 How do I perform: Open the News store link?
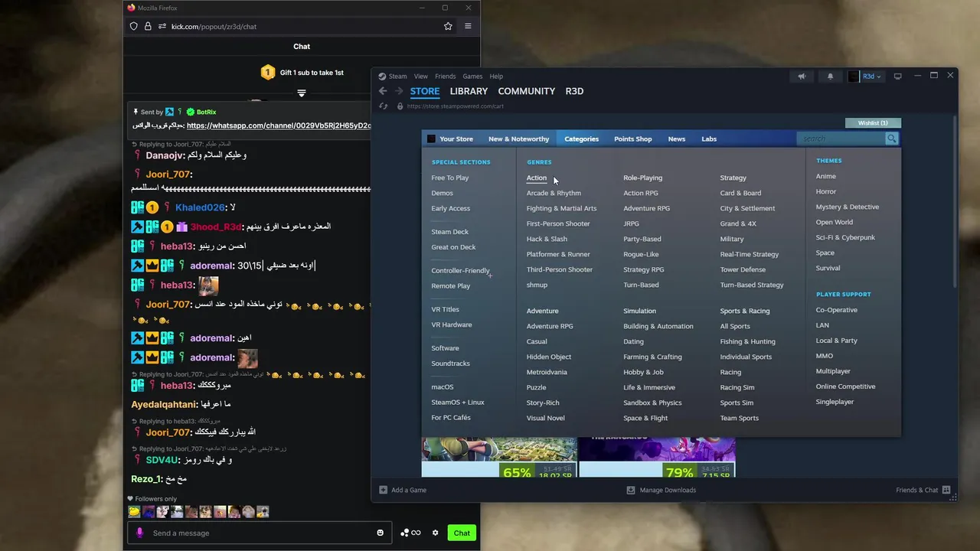(676, 139)
